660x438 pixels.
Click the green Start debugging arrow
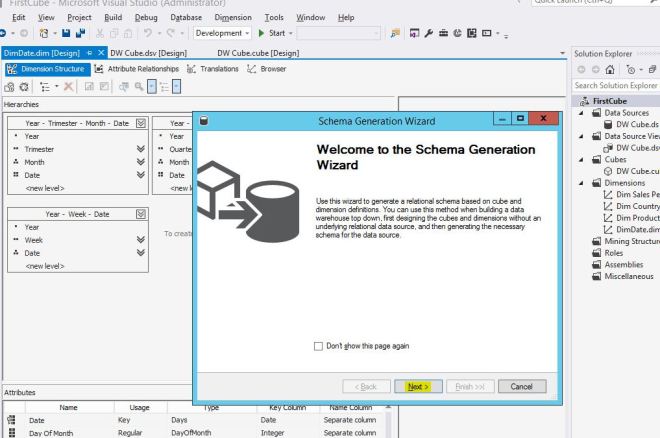(x=262, y=34)
